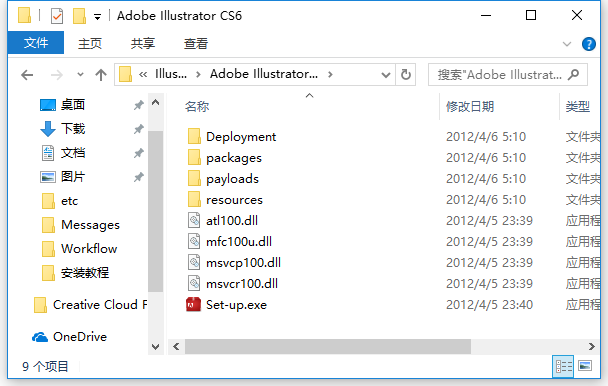Open Explorer help question mark icon
The image size is (608, 386).
click(x=589, y=44)
